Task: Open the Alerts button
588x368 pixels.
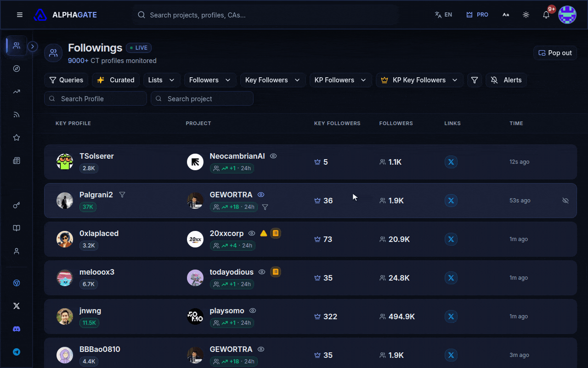Action: [506, 80]
